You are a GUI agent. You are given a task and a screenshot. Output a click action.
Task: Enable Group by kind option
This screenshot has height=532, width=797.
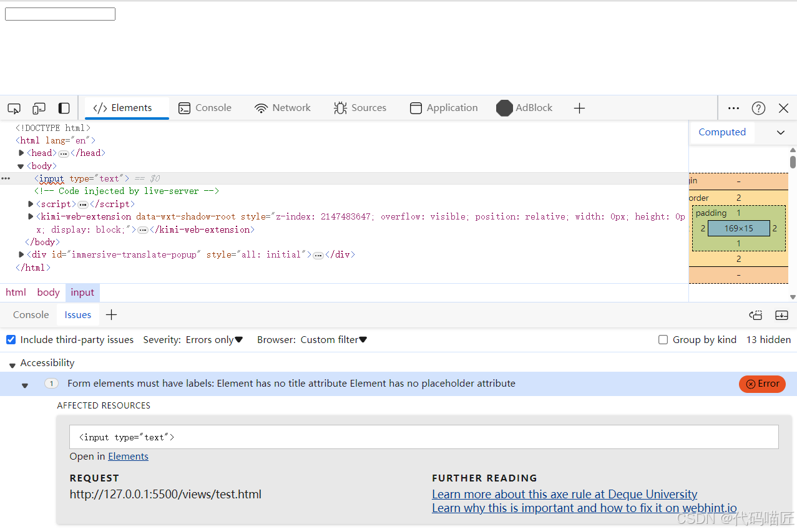(663, 339)
